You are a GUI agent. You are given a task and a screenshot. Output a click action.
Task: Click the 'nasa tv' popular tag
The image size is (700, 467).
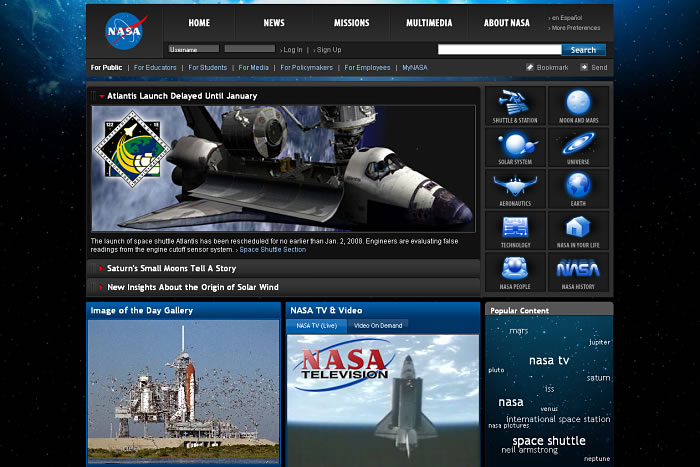[549, 360]
